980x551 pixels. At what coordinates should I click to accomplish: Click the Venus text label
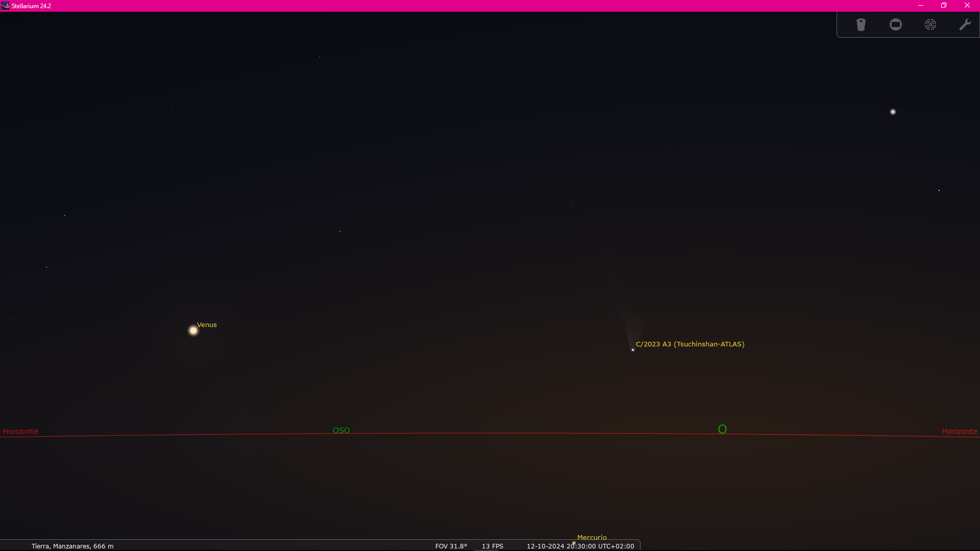coord(207,325)
